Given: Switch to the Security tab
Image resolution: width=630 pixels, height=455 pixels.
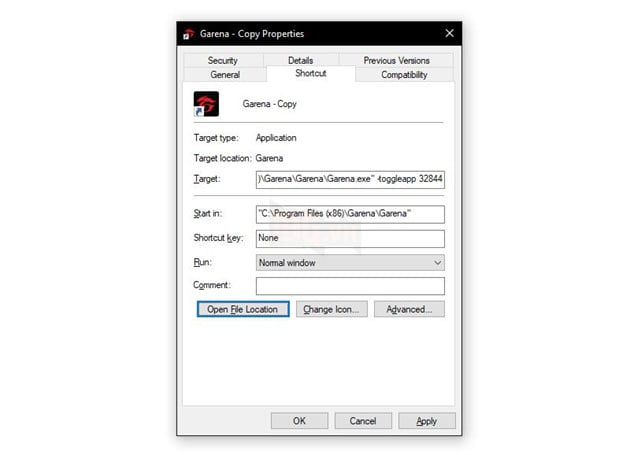Looking at the screenshot, I should point(222,61).
